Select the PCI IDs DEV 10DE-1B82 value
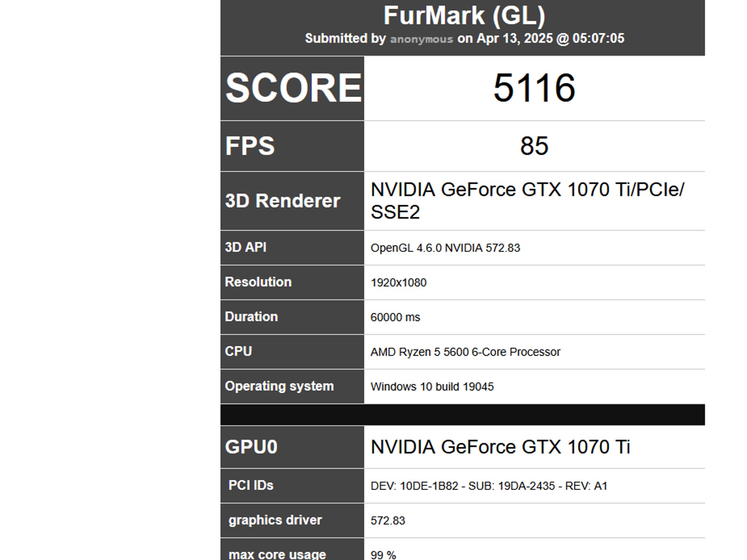Screen dimensions: 747x560 click(x=488, y=486)
